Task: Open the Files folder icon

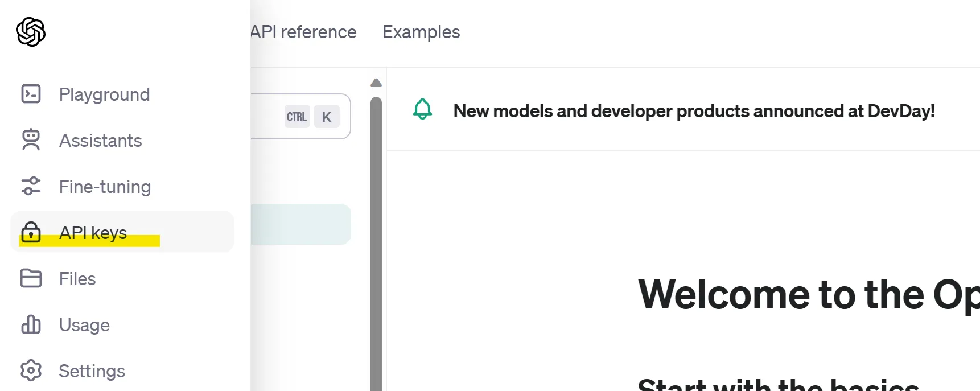Action: 31,278
